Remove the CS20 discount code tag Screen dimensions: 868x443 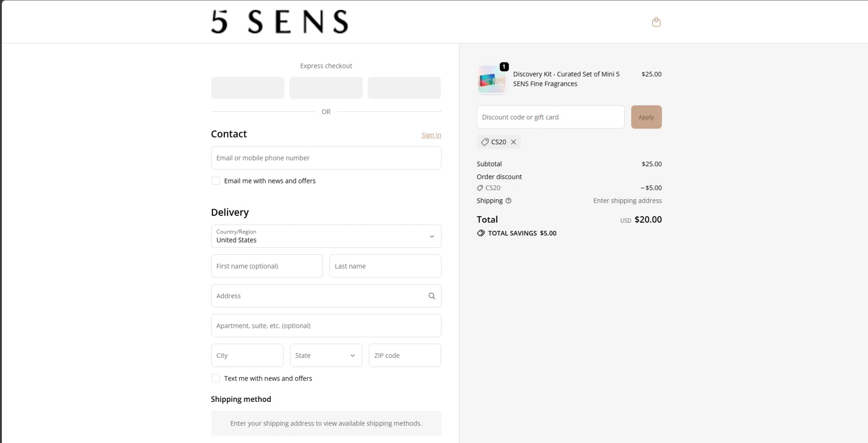tap(513, 142)
